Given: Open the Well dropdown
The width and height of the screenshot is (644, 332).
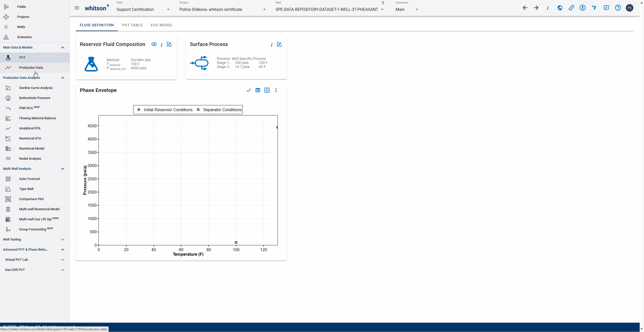Looking at the screenshot, I should (x=330, y=9).
